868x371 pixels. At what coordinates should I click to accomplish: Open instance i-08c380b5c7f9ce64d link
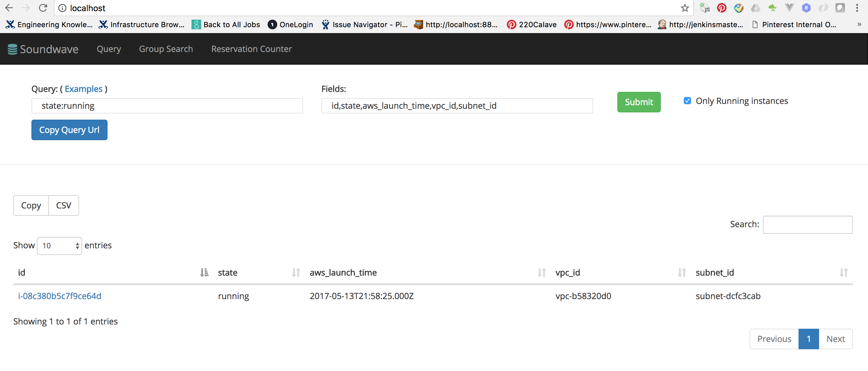(59, 296)
